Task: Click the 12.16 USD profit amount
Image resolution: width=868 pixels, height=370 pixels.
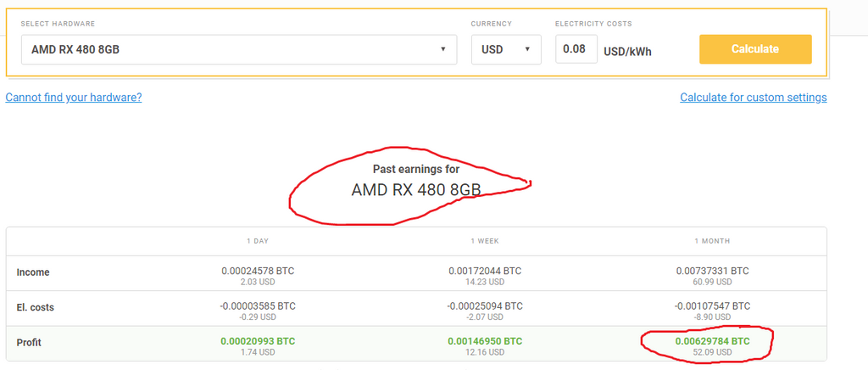Action: click(x=485, y=352)
